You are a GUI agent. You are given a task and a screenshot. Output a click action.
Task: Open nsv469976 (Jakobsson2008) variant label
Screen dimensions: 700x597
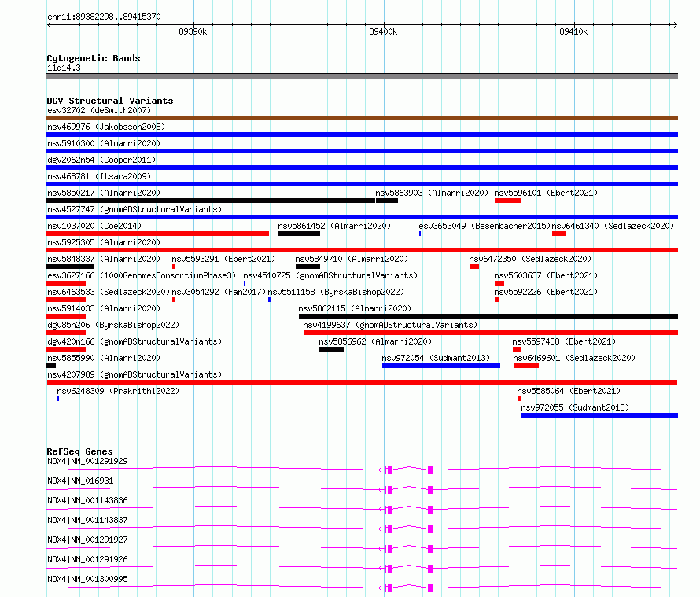[106, 127]
